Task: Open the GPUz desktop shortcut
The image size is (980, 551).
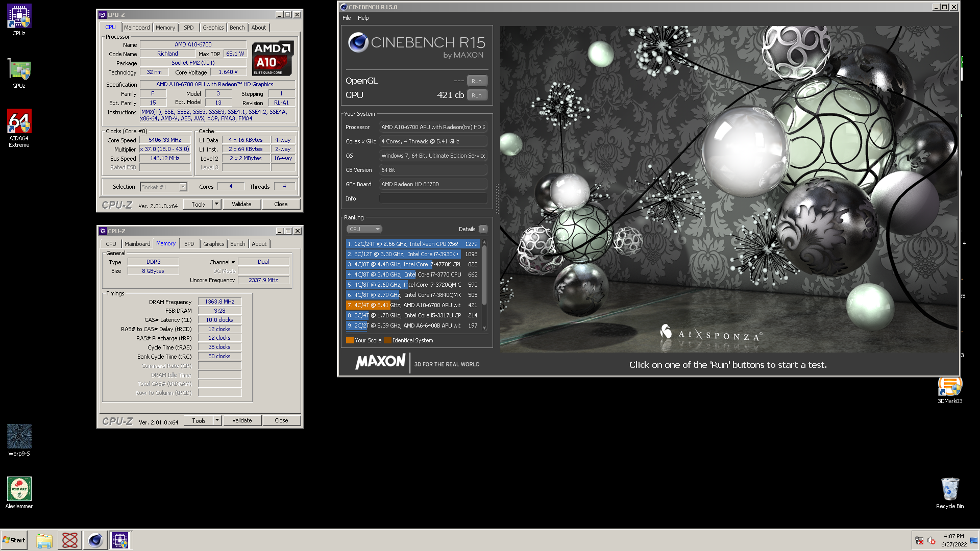Action: [19, 74]
